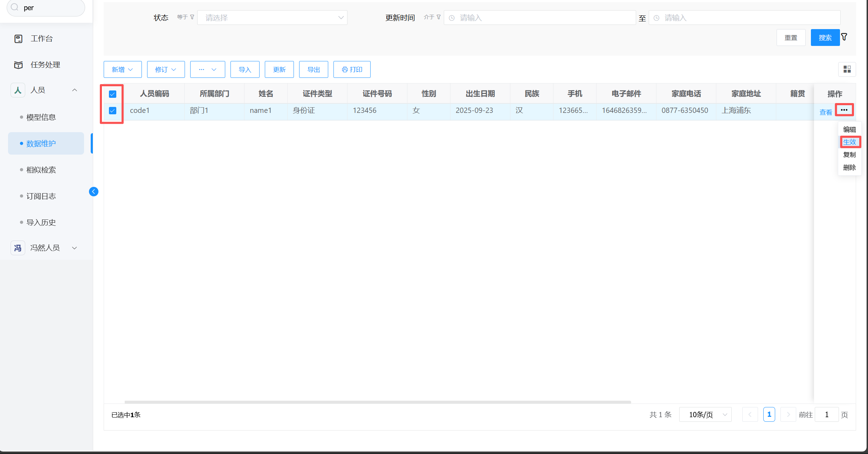Viewport: 868px width, 454px height.
Task: Click the horizontal table scrollbar
Action: click(378, 402)
